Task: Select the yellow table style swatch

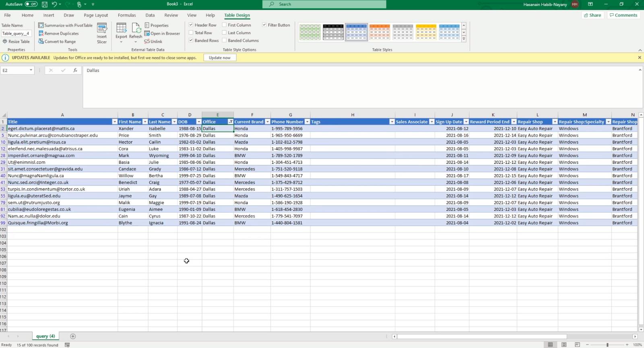Action: click(x=426, y=32)
